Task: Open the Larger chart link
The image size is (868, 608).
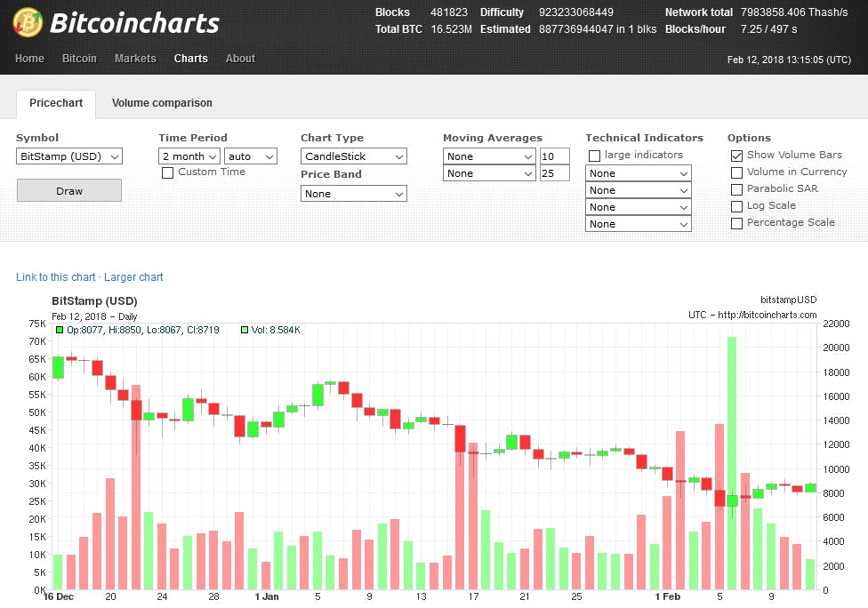Action: tap(133, 277)
